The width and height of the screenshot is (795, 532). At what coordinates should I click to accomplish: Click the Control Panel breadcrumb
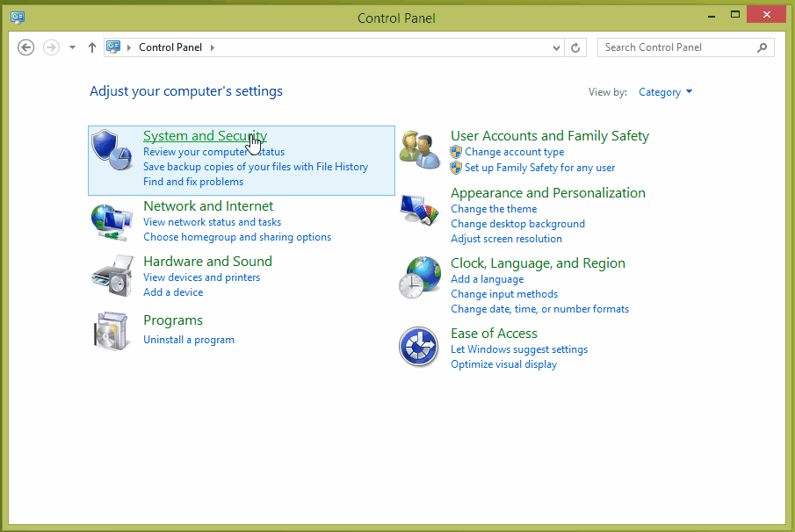[170, 47]
